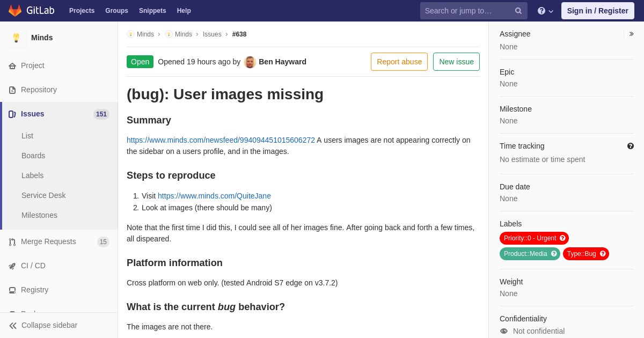
Task: Click Ben Hayward's avatar image
Action: point(250,62)
